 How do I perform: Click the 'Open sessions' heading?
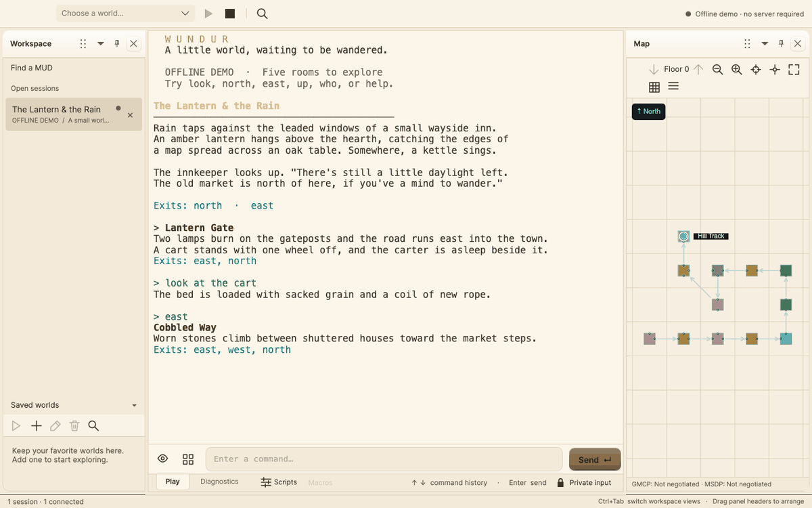point(35,88)
